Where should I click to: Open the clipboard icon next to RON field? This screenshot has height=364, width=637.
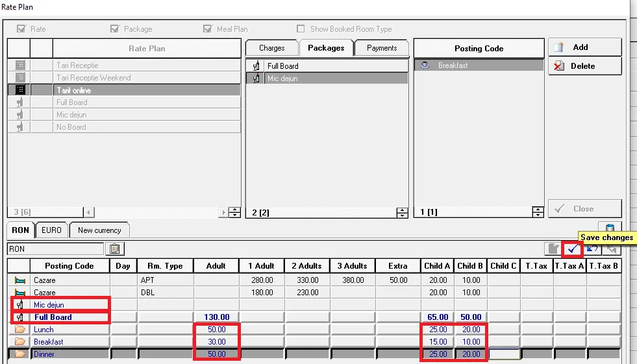[114, 249]
